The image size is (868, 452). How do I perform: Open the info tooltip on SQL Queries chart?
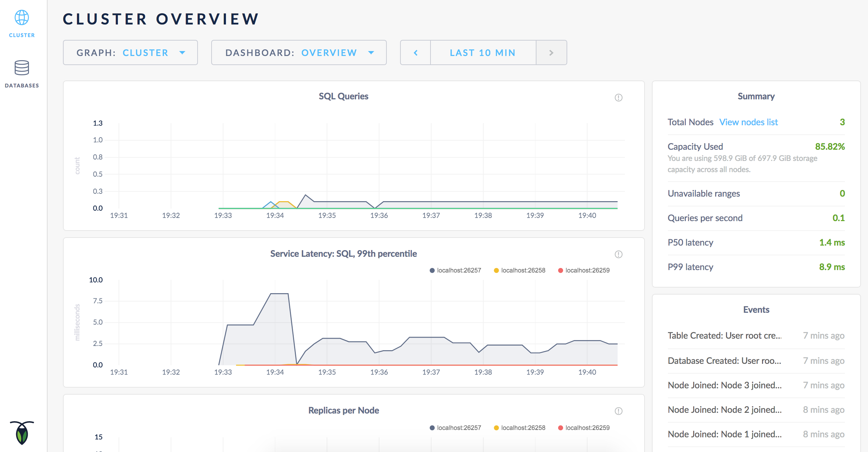click(618, 98)
